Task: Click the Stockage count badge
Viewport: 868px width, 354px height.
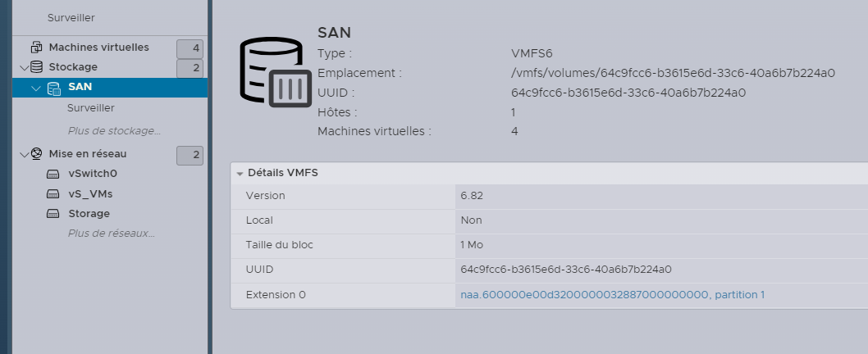Action: 190,68
